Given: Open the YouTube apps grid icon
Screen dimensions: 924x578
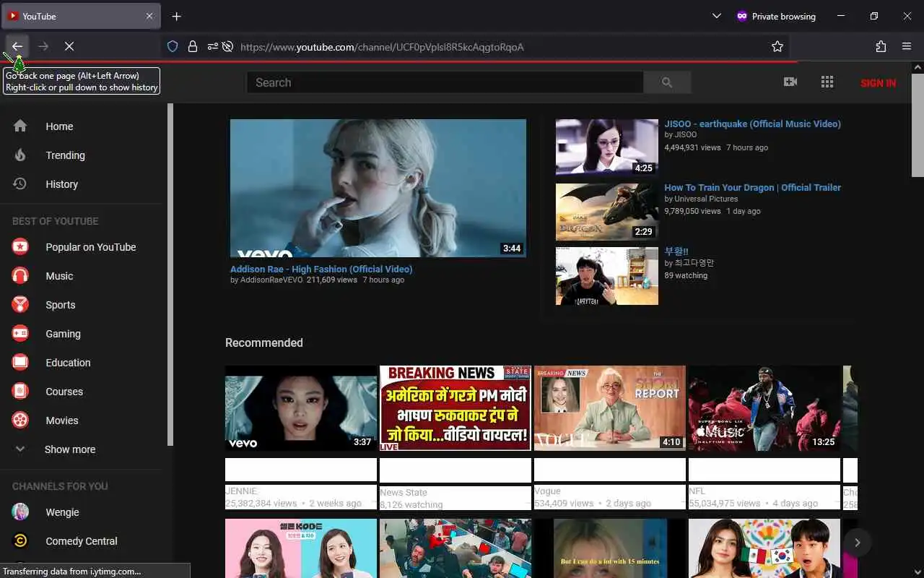Looking at the screenshot, I should (827, 82).
